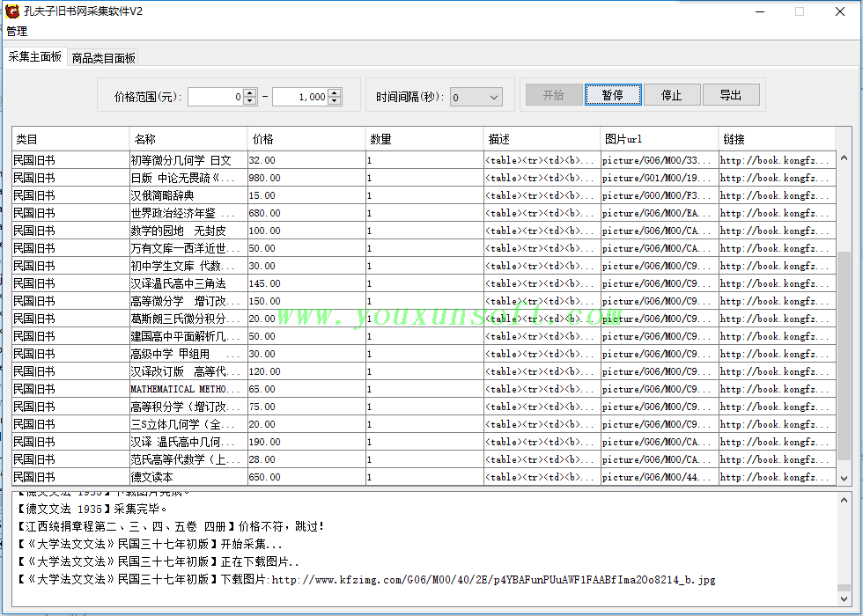863x616 pixels.
Task: Sort by the 类目 column header
Action: (70, 139)
